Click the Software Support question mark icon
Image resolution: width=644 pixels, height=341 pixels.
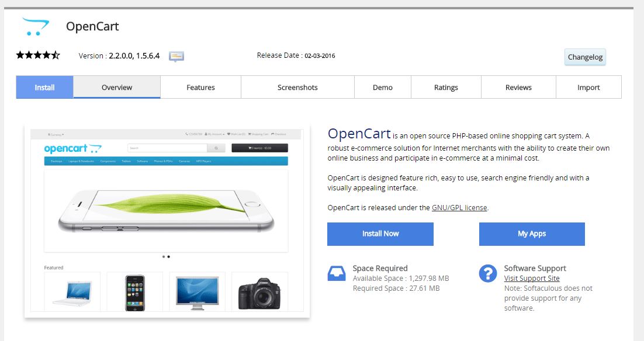click(x=488, y=273)
